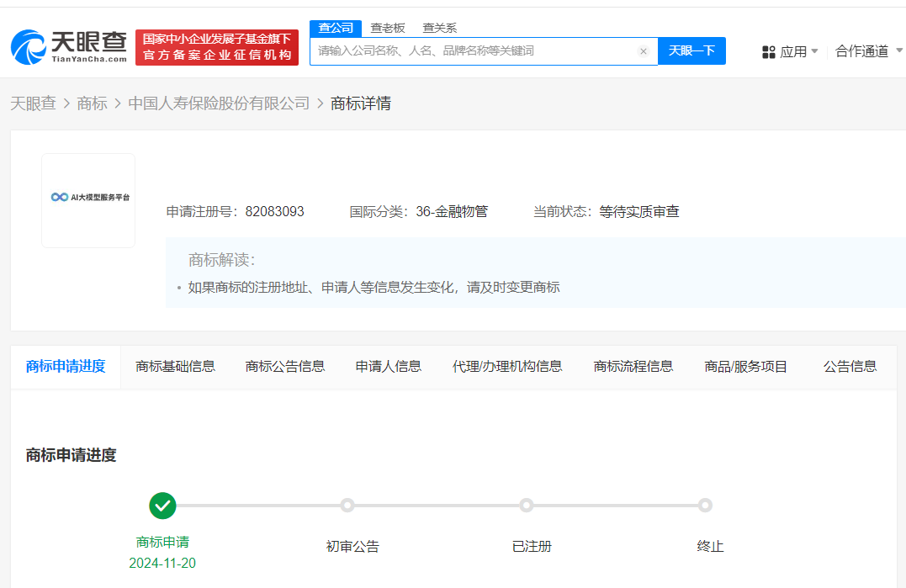Switch to the 查老板 search tab
906x588 pixels.
pos(388,28)
